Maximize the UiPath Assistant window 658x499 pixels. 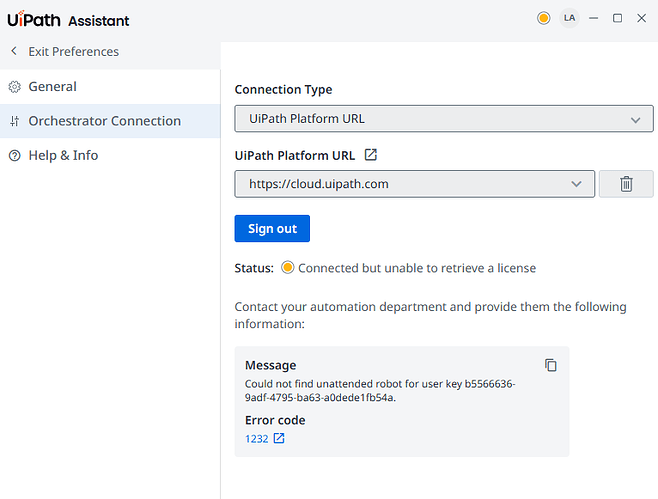coord(617,18)
